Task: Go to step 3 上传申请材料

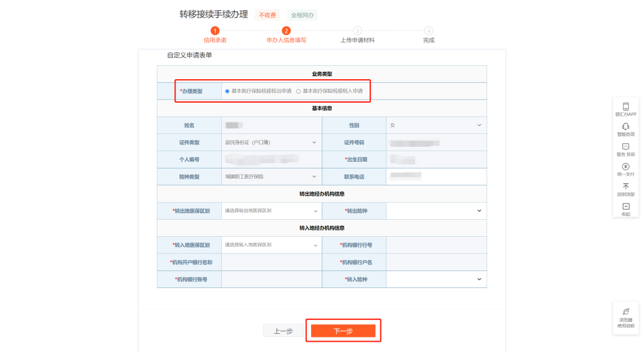Action: coord(358,35)
